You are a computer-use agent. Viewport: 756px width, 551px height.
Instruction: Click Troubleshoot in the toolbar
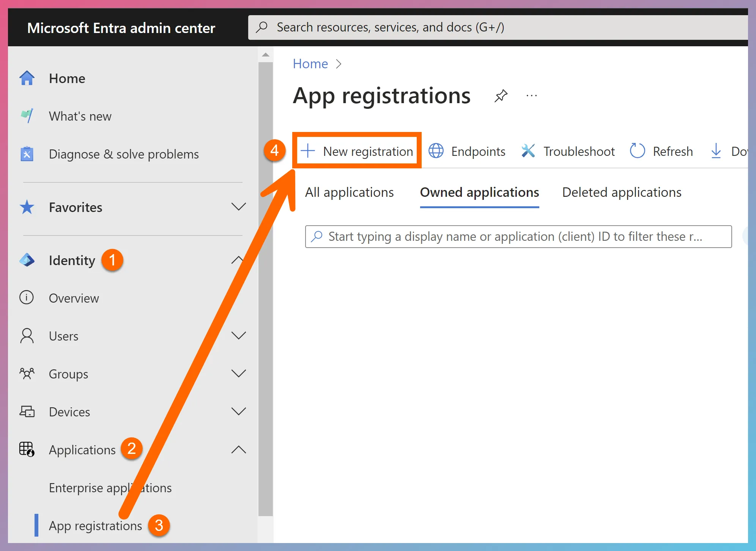pos(579,151)
